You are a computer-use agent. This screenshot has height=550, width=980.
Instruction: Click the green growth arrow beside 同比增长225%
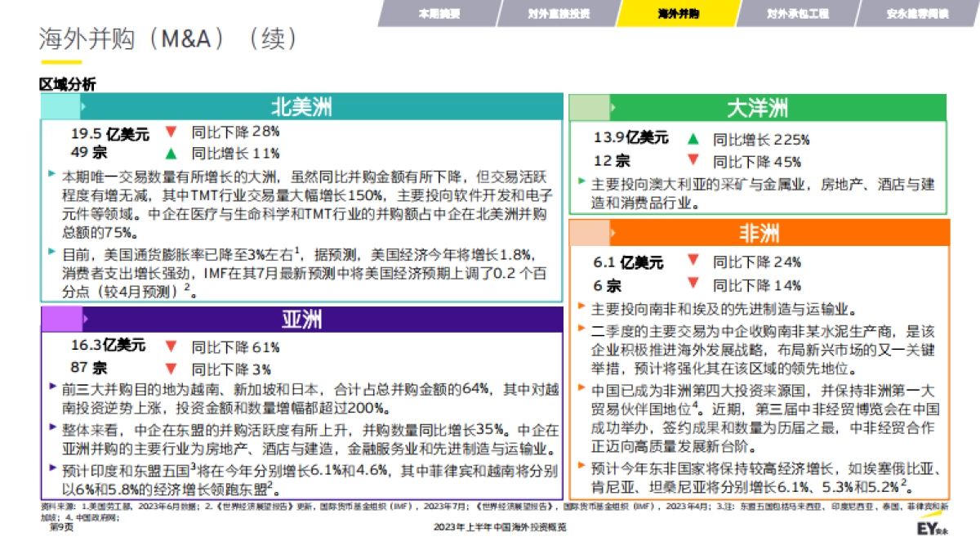[693, 139]
